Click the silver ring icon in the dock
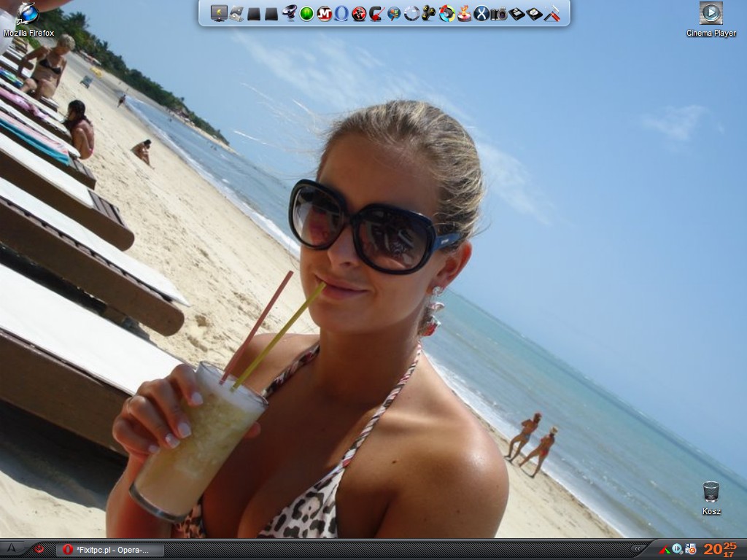The image size is (747, 560). [411, 13]
